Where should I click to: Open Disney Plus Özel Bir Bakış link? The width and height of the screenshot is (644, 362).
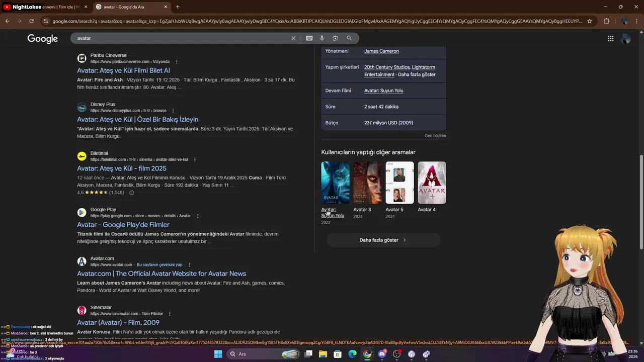pos(137,119)
